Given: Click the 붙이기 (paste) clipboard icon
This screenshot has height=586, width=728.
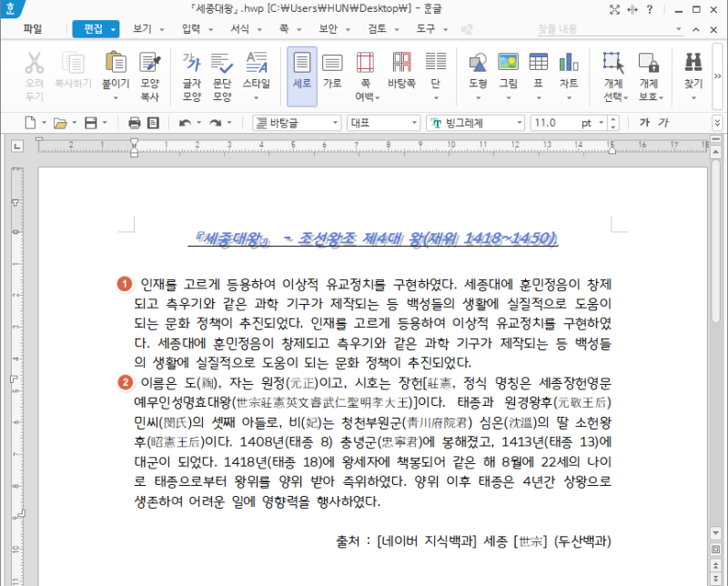Looking at the screenshot, I should pos(116,63).
